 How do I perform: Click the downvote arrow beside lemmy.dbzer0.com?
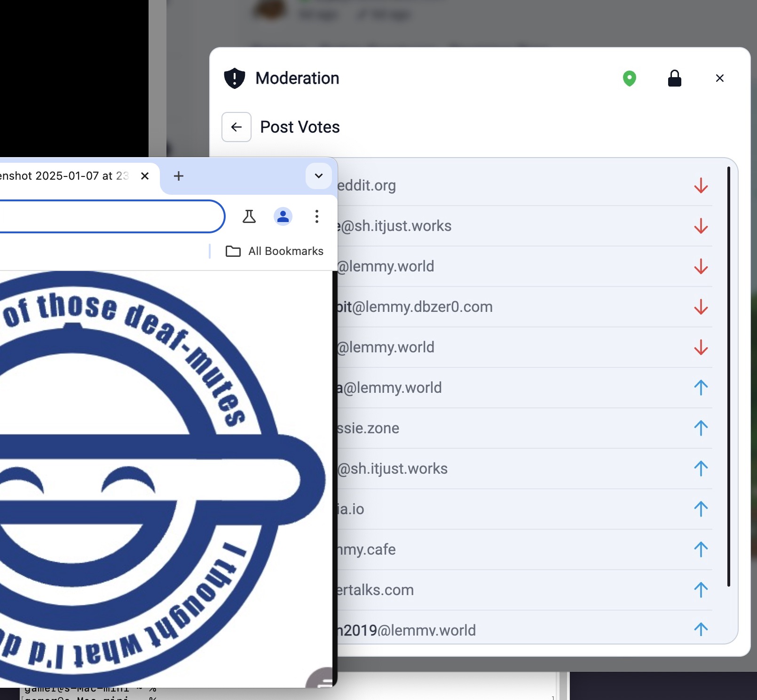701,307
